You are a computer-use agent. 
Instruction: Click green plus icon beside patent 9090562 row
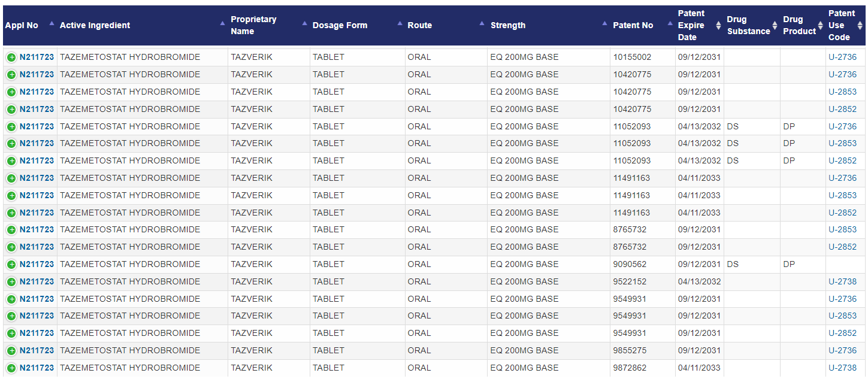click(x=11, y=265)
